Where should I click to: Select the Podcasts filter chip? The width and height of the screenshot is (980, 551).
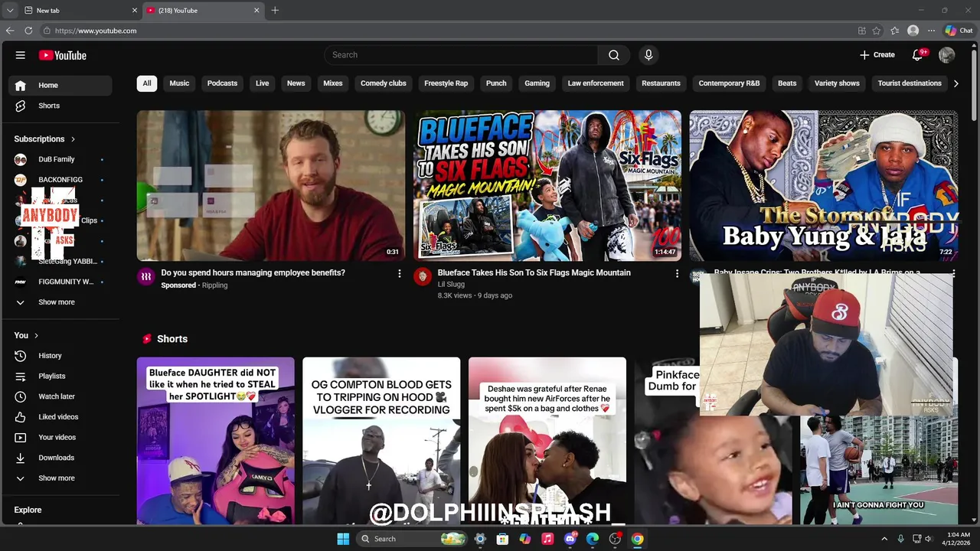tap(222, 83)
